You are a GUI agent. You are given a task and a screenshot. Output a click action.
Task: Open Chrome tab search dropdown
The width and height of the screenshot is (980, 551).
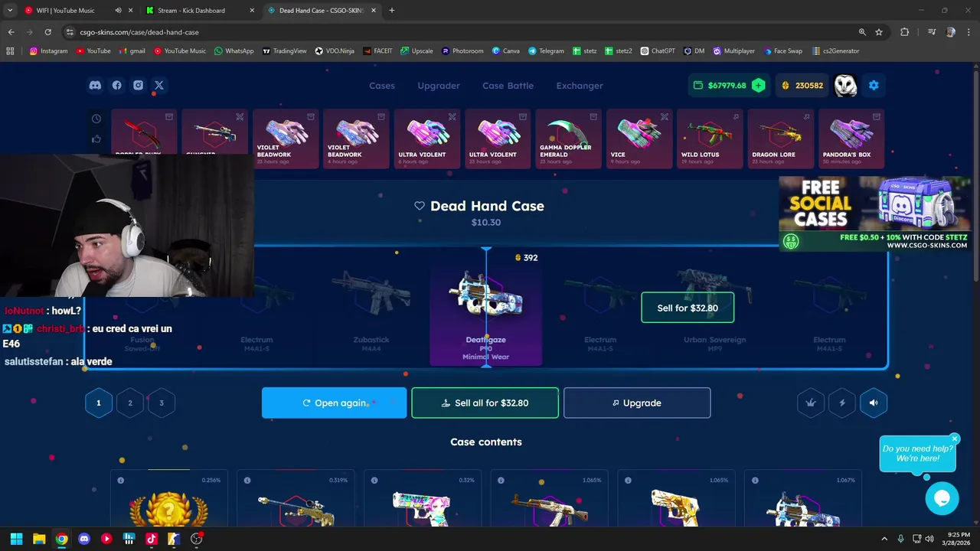[x=10, y=11]
